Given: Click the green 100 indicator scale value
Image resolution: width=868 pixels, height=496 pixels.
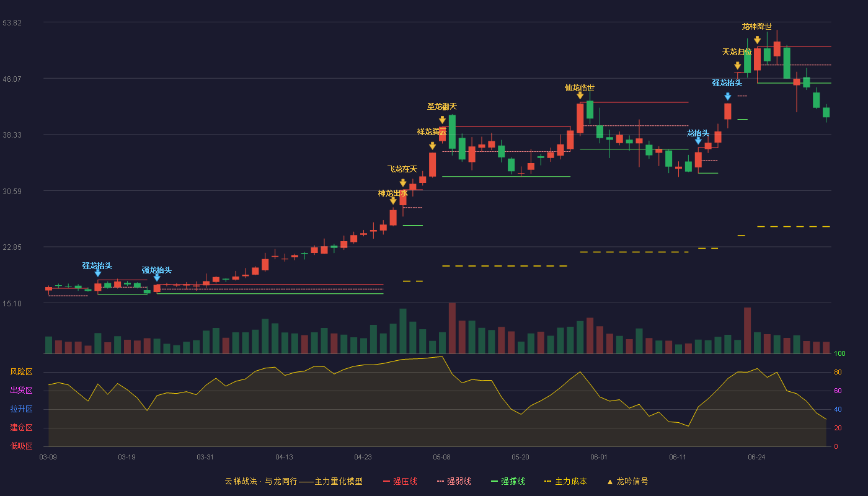Looking at the screenshot, I should click(839, 354).
